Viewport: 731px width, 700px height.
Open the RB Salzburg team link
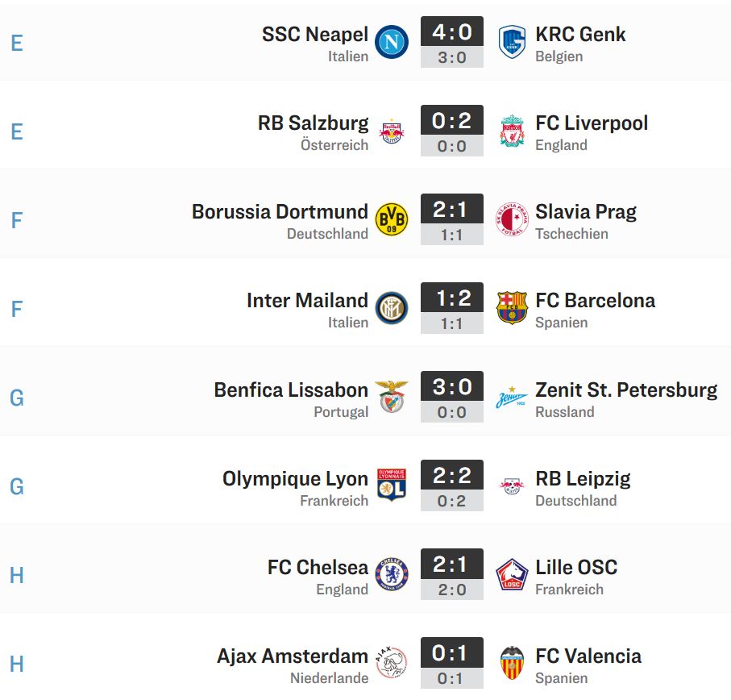314,123
